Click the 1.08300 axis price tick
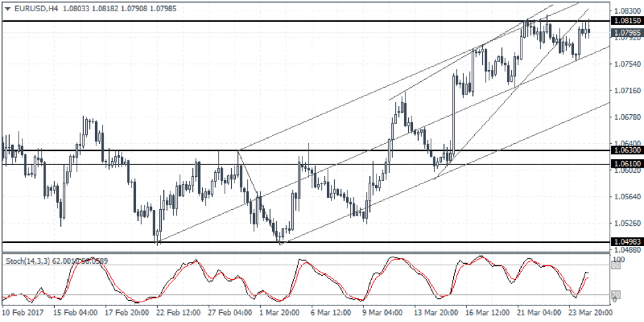 click(625, 11)
